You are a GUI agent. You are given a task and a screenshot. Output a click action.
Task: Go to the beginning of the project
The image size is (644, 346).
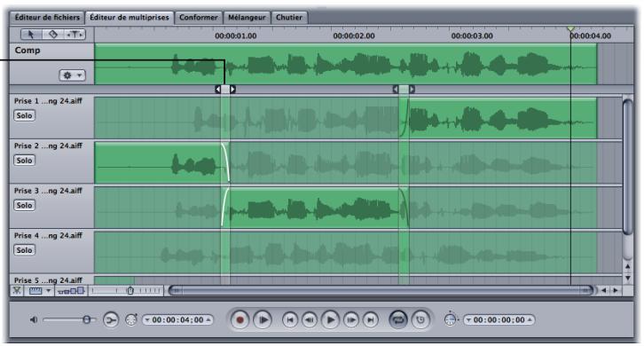tap(290, 319)
